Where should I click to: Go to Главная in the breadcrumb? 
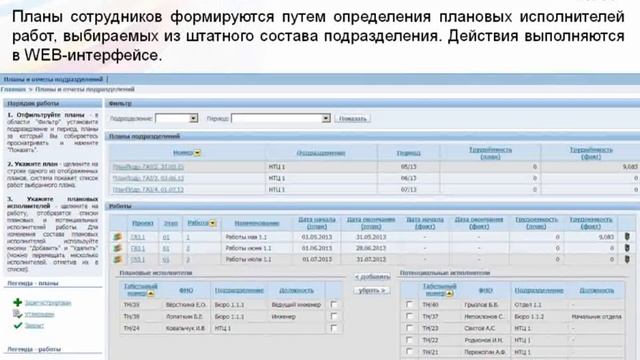(13, 89)
